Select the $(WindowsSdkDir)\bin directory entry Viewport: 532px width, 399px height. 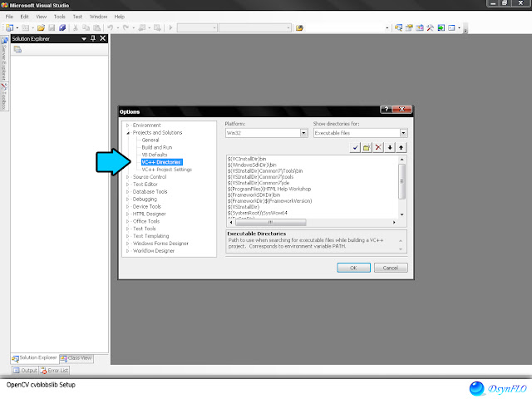252,165
